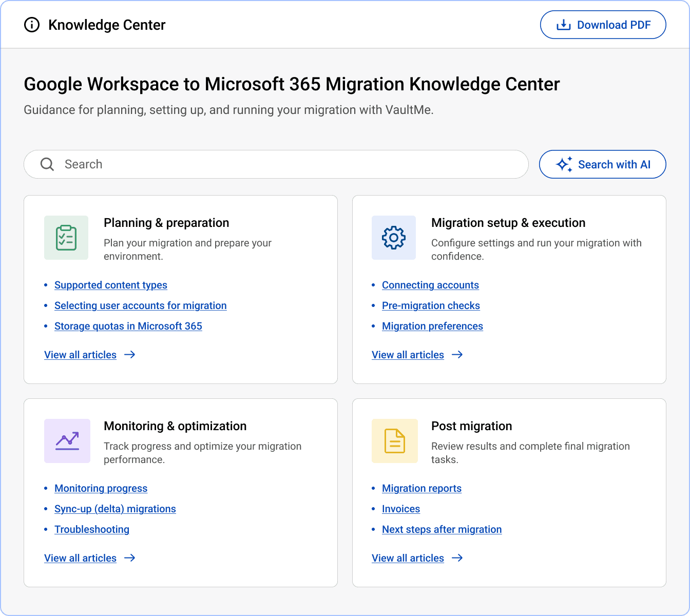
Task: Click the text 'Track progress and optimize your migration'
Action: click(203, 453)
